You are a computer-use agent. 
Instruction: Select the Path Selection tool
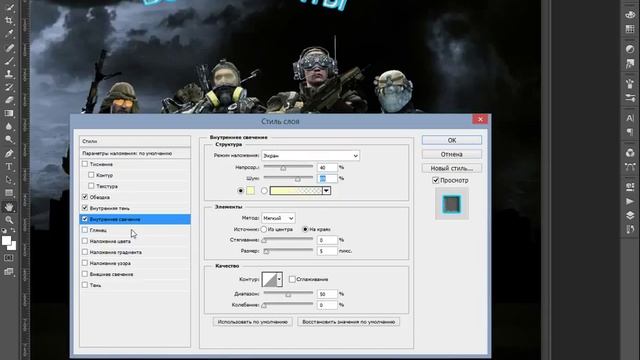[9, 180]
